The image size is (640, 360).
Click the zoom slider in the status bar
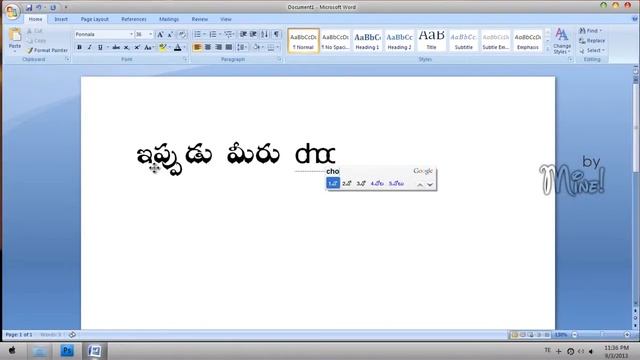tap(602, 335)
